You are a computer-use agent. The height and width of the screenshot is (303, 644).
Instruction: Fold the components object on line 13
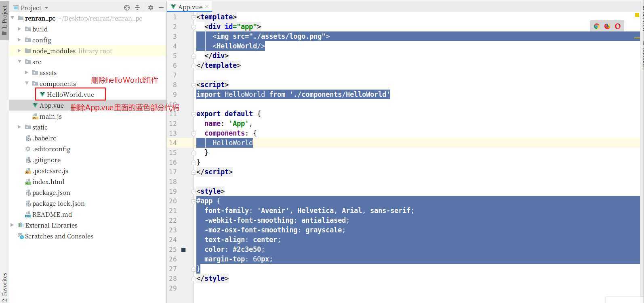(194, 134)
